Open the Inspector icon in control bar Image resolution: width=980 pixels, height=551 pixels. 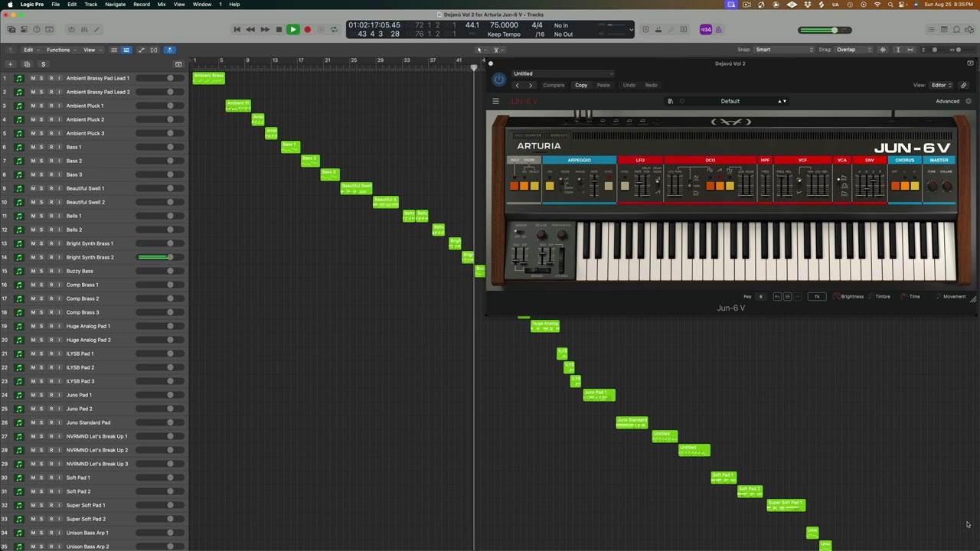(x=24, y=29)
